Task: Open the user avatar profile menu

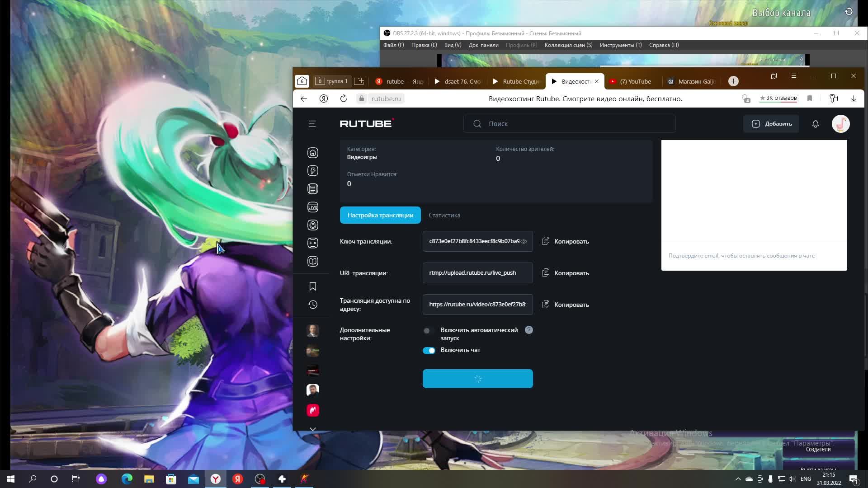Action: coord(840,124)
